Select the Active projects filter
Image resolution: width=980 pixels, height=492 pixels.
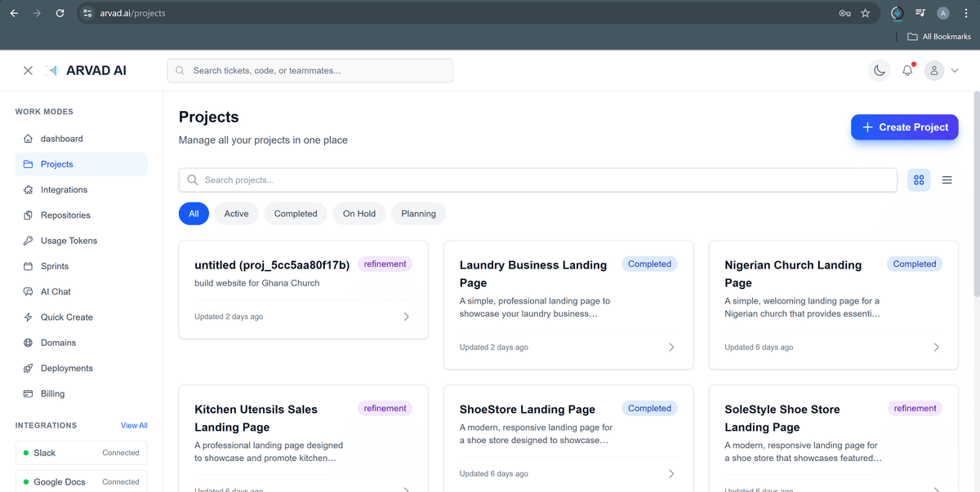[236, 213]
